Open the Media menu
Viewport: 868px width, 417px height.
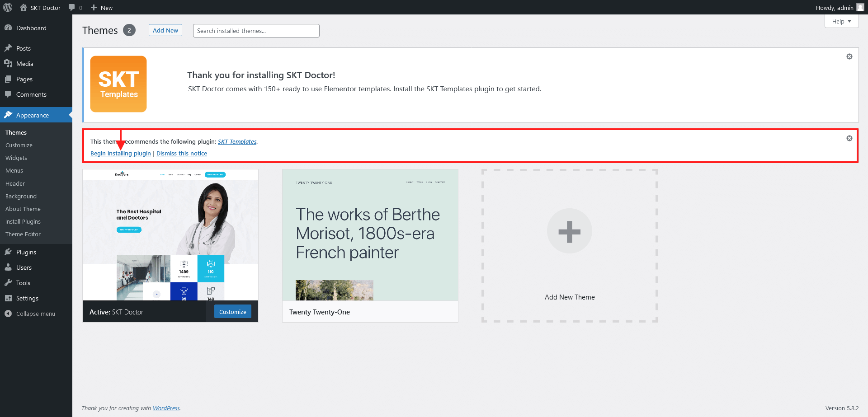(x=36, y=64)
